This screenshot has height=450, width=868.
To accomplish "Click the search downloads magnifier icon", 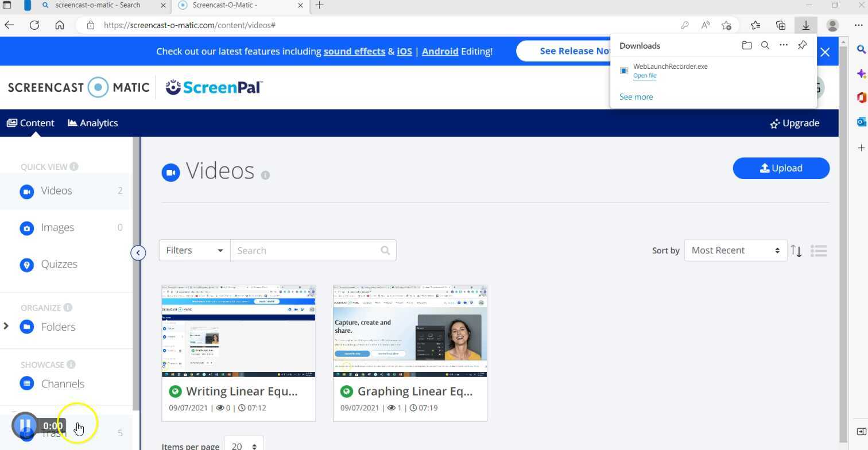I will tap(765, 45).
